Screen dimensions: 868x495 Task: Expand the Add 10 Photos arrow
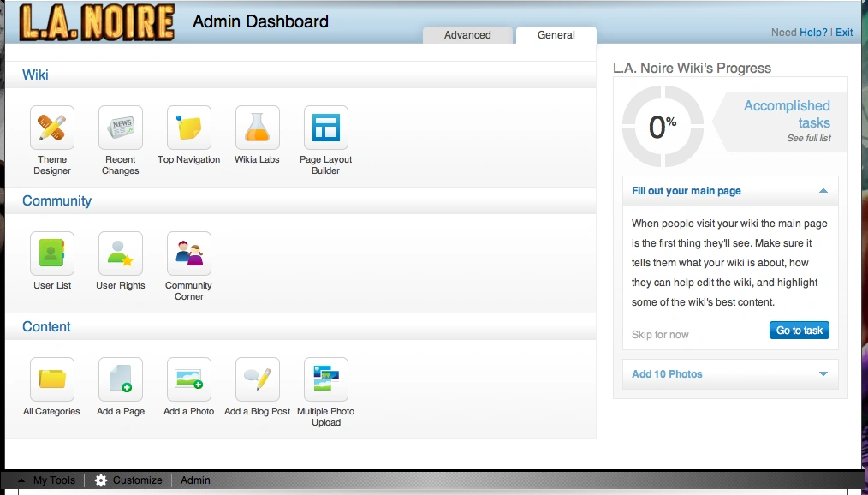pos(823,374)
